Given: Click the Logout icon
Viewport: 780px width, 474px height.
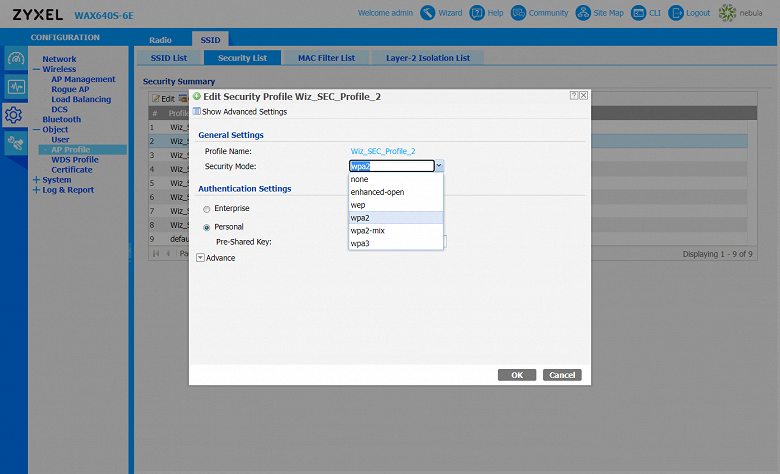Looking at the screenshot, I should tap(676, 13).
